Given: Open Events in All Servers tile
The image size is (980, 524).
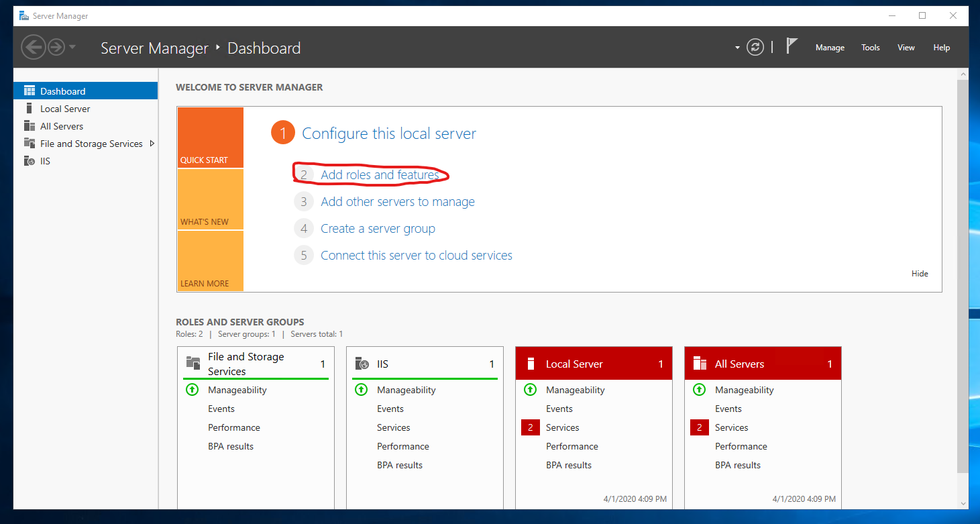Looking at the screenshot, I should 728,409.
